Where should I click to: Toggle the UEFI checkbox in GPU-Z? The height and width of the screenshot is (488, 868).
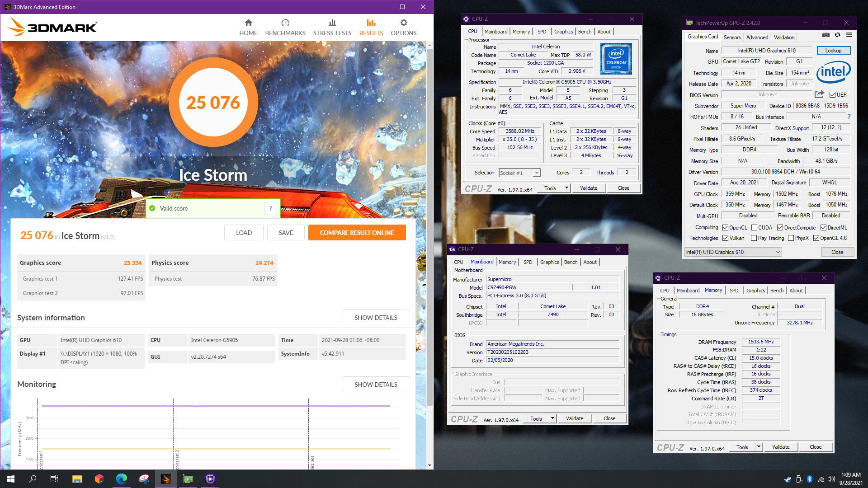coord(832,95)
